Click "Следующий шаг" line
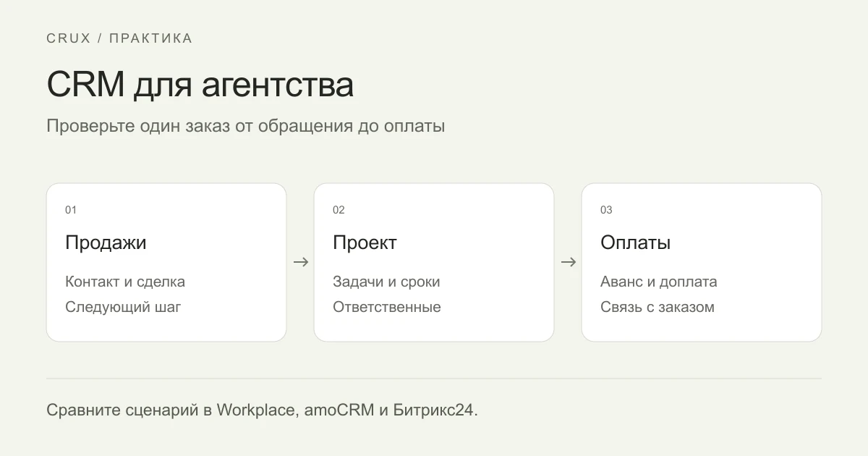The height and width of the screenshot is (456, 868). 123,307
